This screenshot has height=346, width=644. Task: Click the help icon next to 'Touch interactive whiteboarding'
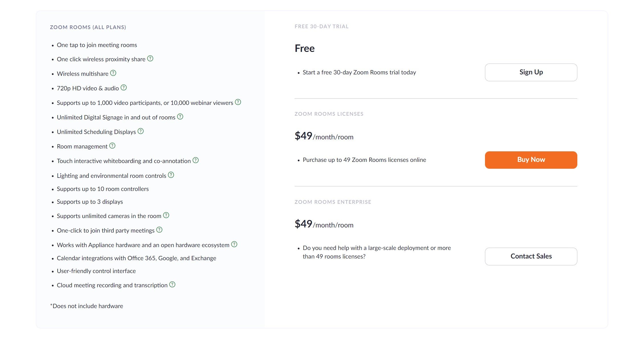195,161
